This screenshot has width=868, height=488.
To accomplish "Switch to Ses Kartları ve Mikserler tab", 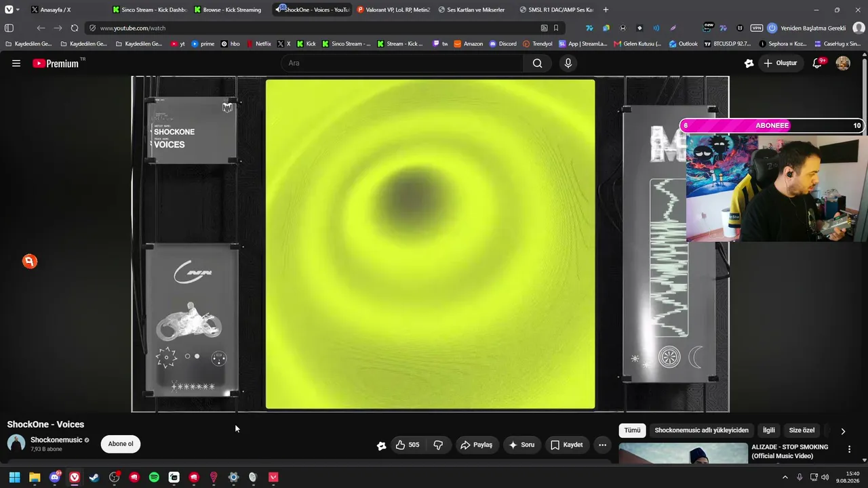I will coord(473,9).
